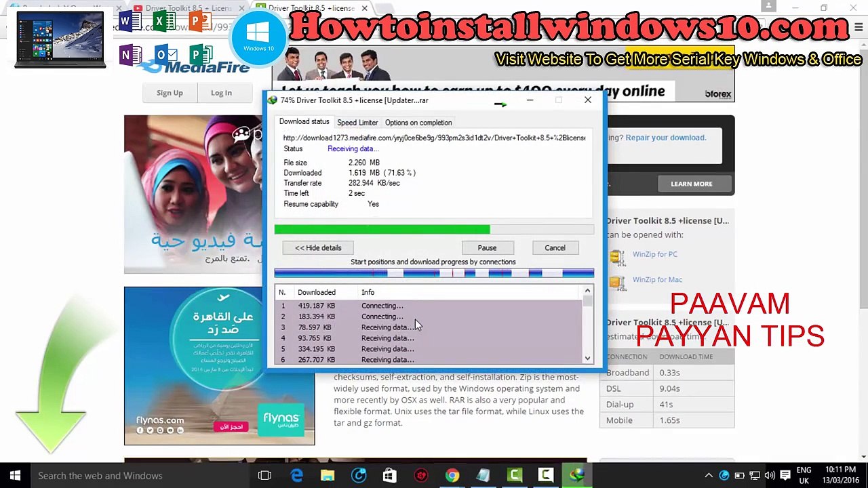
Task: Click the 'Repair your download' link
Action: [x=665, y=138]
